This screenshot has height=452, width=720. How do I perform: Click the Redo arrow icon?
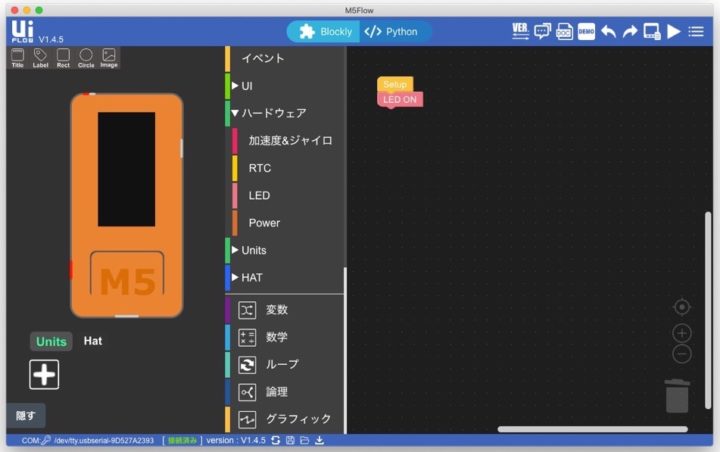[x=630, y=31]
